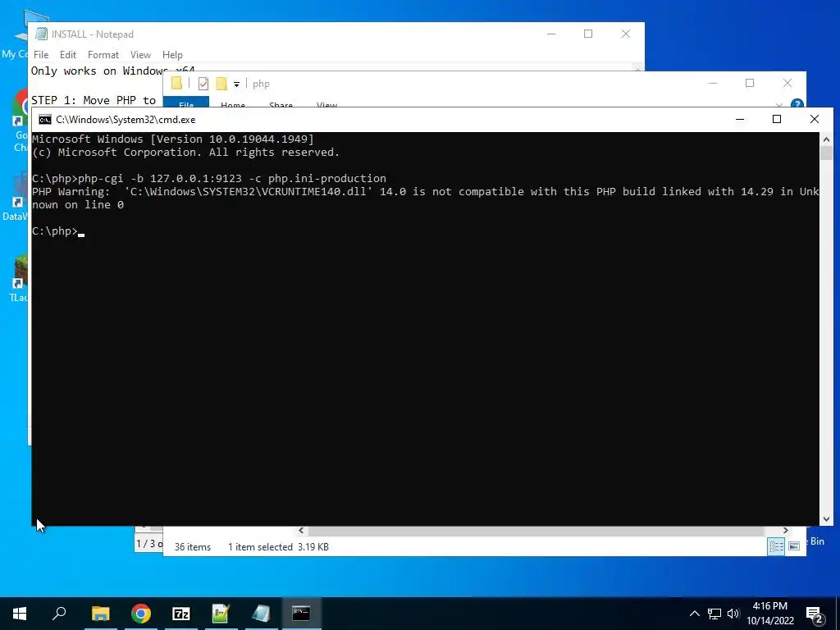This screenshot has width=840, height=630.
Task: Open 7-Zip from the taskbar
Action: coord(181,614)
